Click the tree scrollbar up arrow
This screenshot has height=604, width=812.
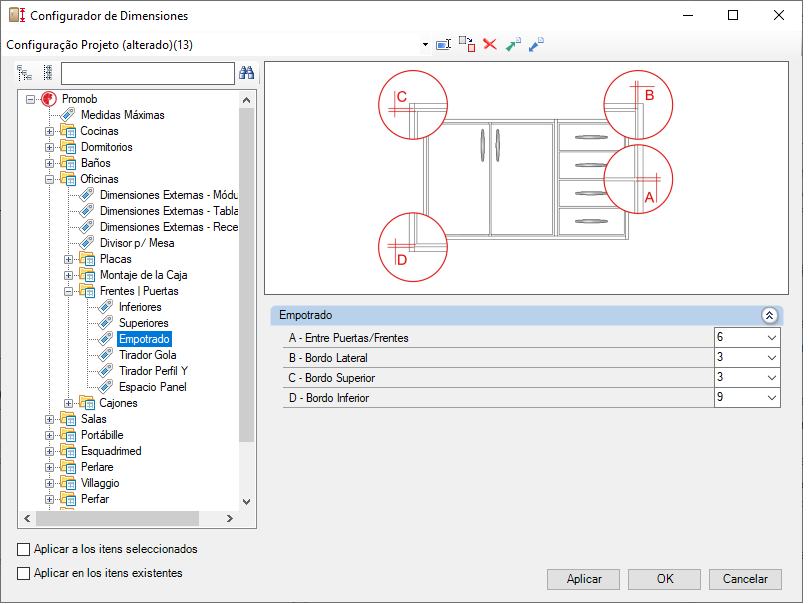pos(246,100)
